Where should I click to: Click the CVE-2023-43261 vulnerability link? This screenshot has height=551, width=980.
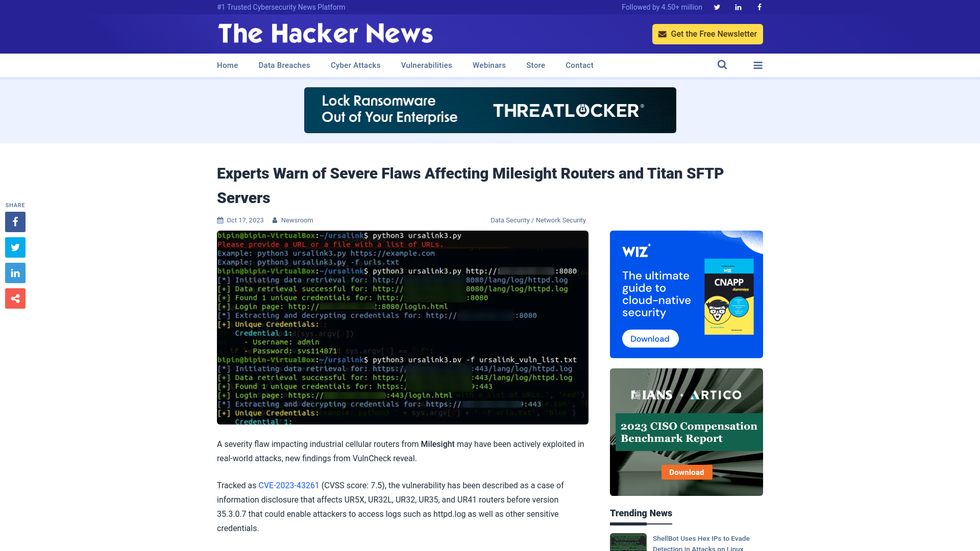tap(289, 485)
